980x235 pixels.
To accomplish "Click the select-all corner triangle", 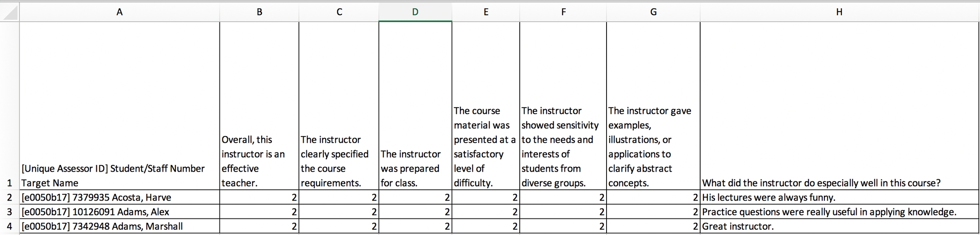I will coord(10,12).
